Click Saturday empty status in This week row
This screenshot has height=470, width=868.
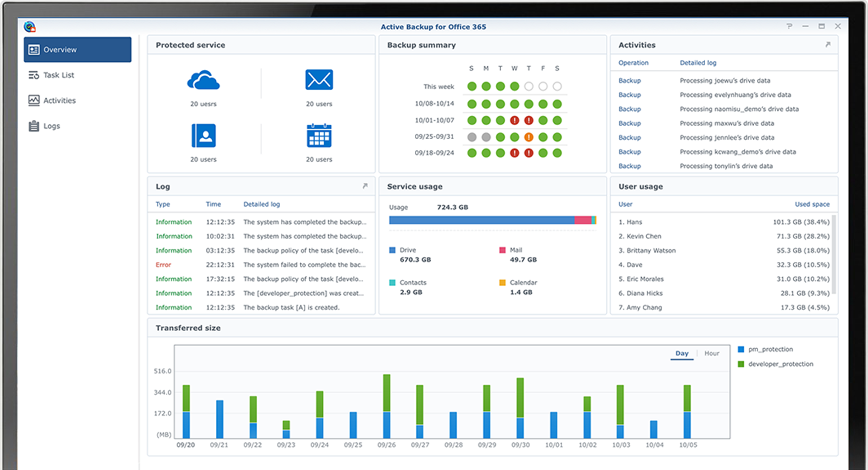click(x=557, y=86)
